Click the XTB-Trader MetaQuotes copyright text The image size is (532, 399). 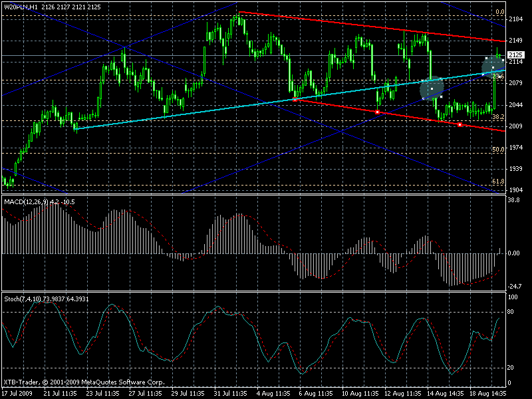(x=84, y=382)
